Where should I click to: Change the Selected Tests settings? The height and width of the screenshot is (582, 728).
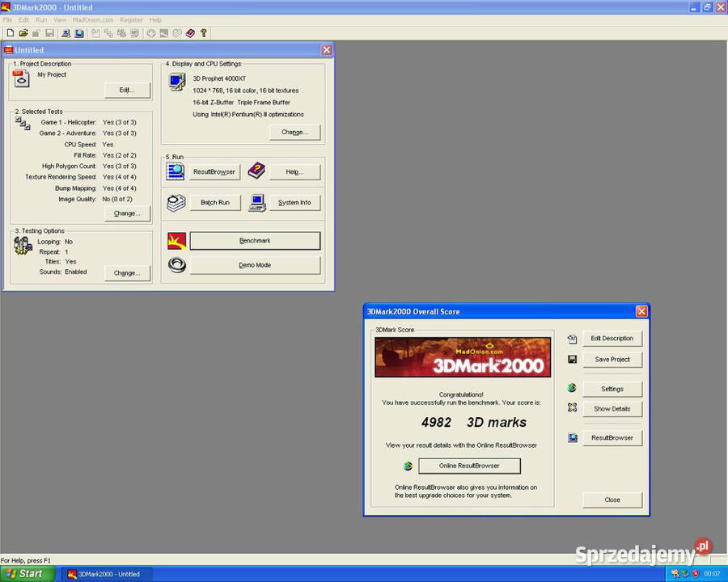(126, 213)
